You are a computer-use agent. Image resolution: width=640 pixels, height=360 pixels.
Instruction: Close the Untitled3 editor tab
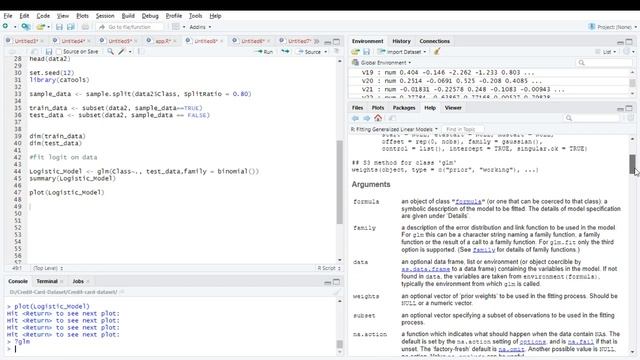[x=42, y=41]
